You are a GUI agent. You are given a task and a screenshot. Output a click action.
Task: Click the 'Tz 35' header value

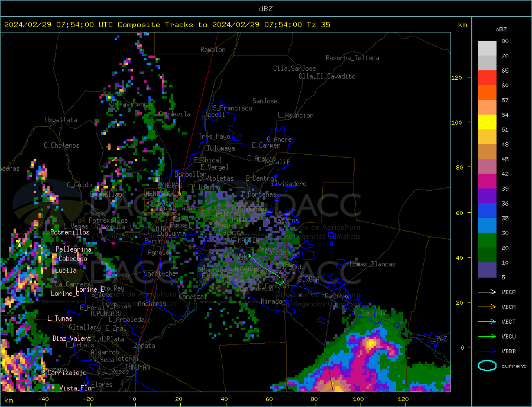[318, 25]
